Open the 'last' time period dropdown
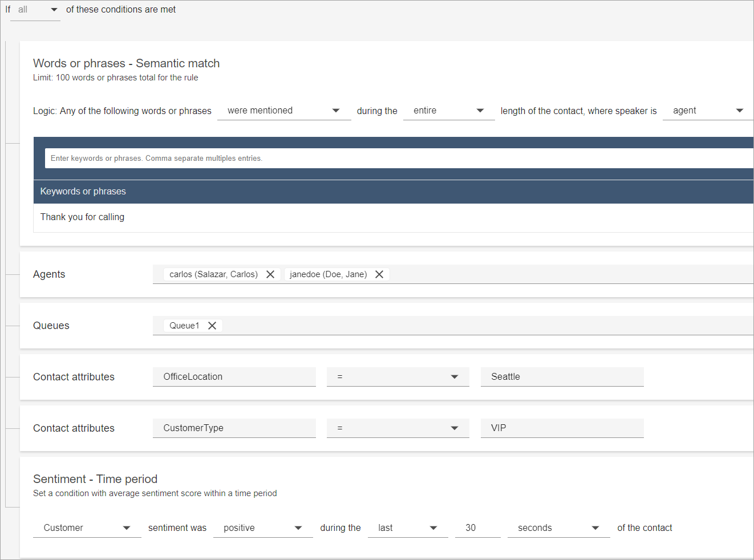This screenshot has height=560, width=754. pos(407,528)
